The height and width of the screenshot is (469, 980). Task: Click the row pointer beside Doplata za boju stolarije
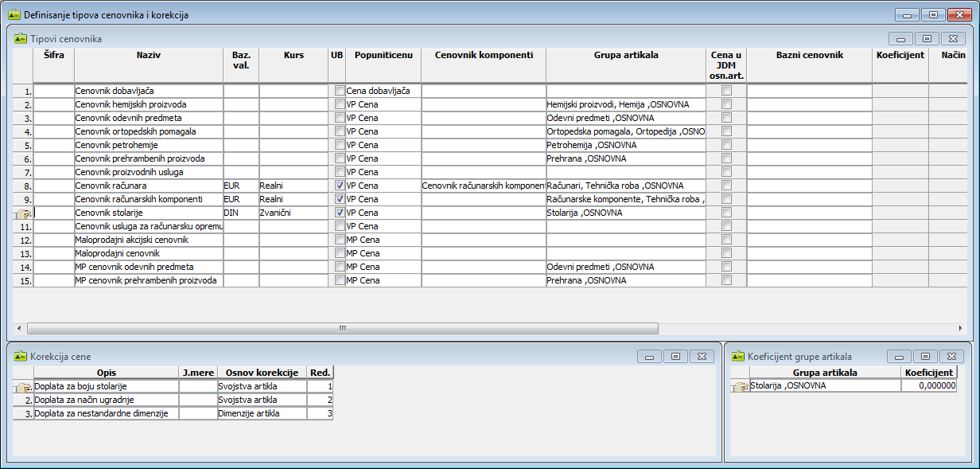(x=22, y=386)
